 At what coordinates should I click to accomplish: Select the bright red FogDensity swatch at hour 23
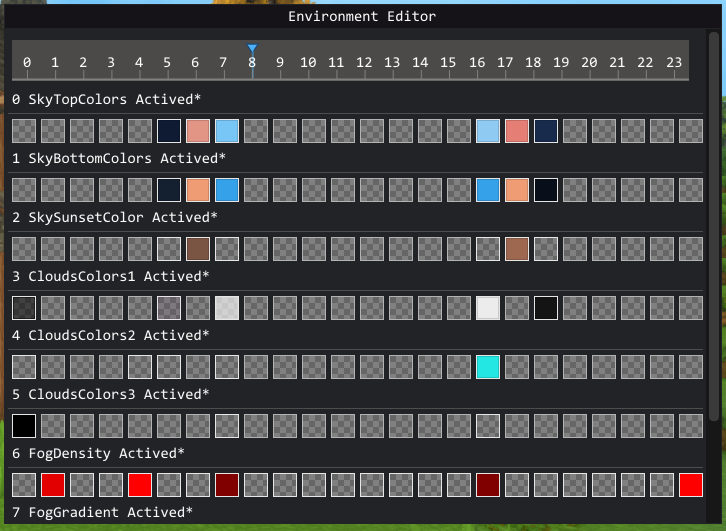691,485
